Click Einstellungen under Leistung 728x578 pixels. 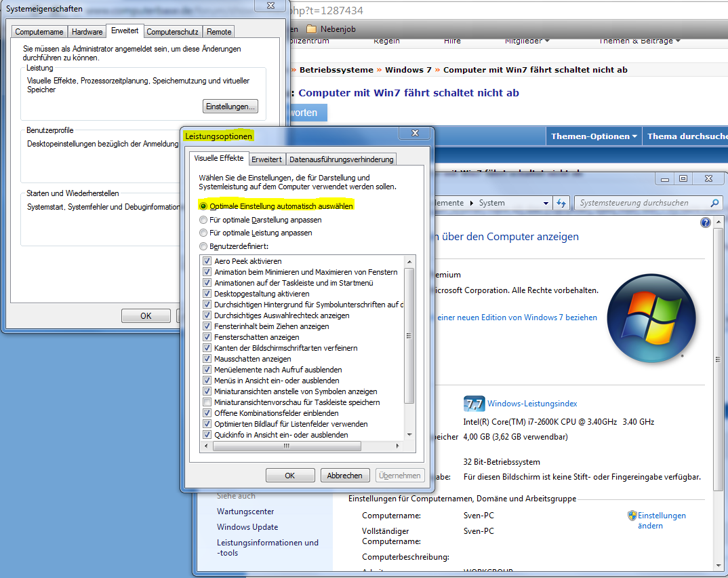[x=230, y=107]
